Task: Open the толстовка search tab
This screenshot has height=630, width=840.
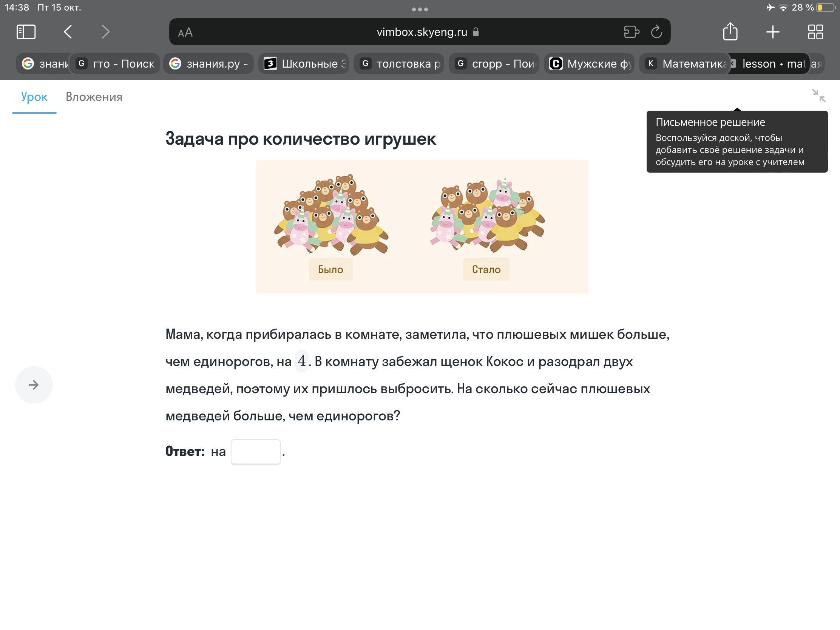Action: 399,64
